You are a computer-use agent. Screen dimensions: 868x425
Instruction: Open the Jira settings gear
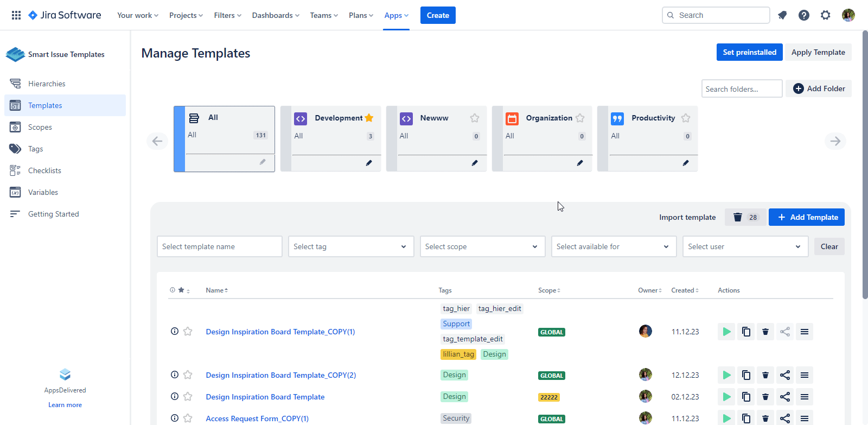(825, 15)
